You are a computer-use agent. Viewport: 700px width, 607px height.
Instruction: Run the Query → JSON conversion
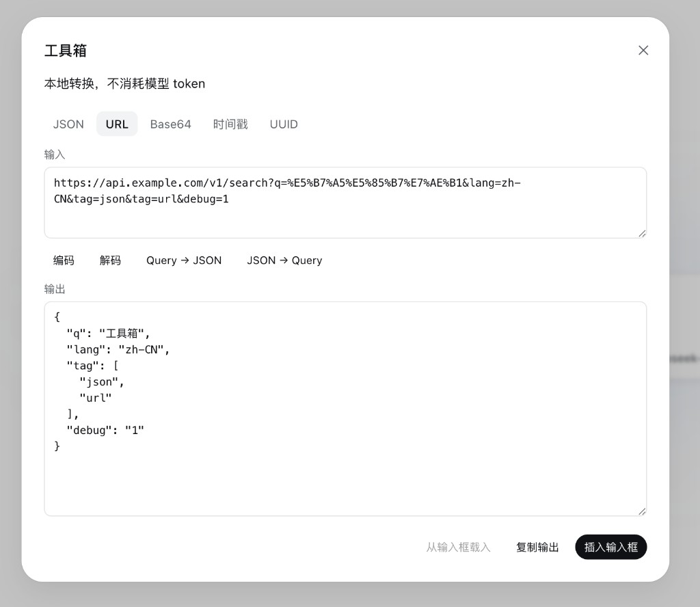184,260
